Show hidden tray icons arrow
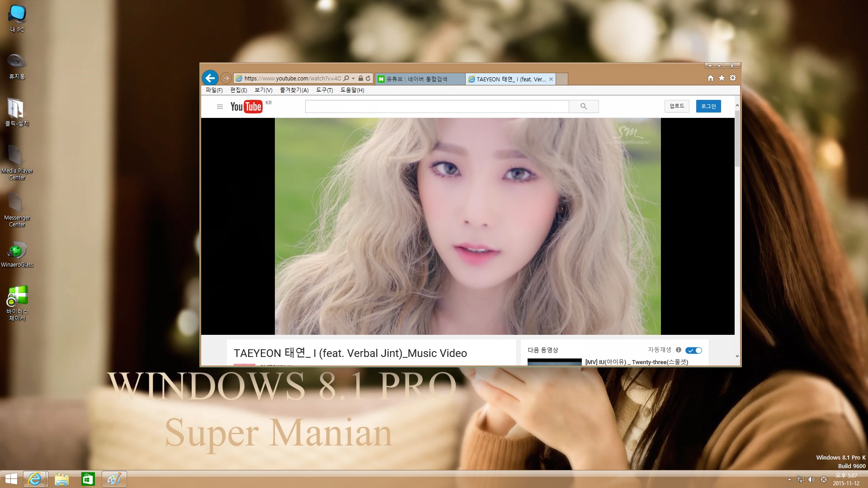This screenshot has height=488, width=868. coord(789,479)
